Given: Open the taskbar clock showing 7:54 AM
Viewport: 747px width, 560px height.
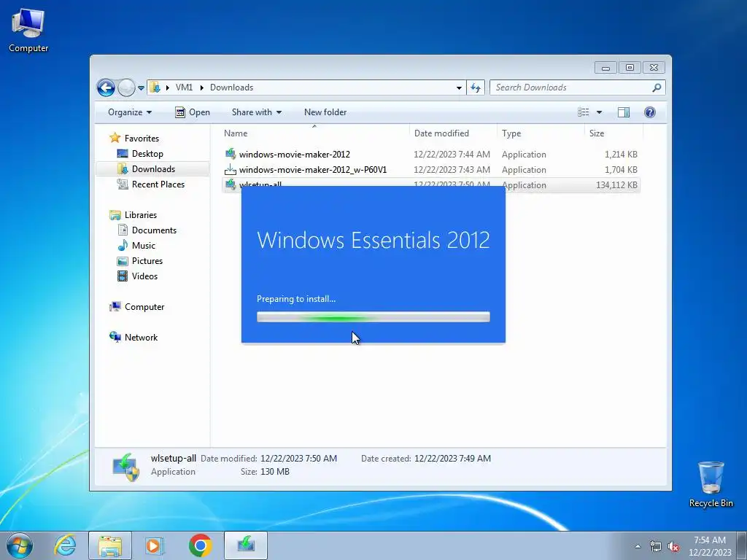Looking at the screenshot, I should point(710,546).
